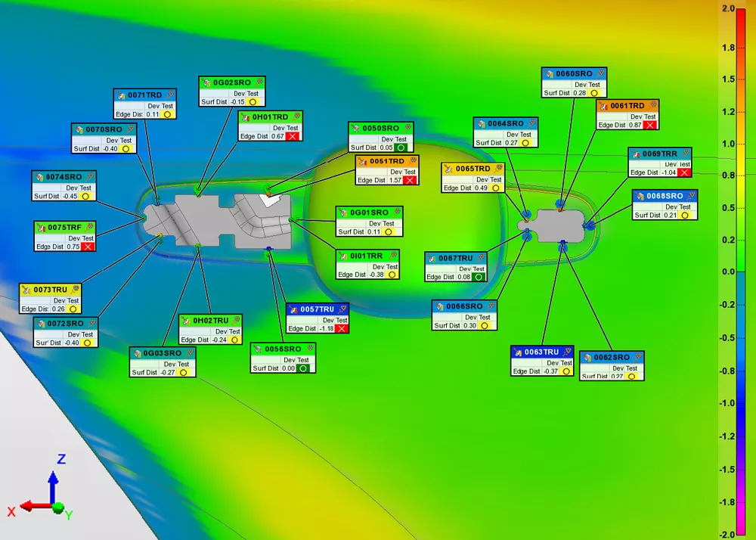Click the icon left of 0066SRO title
756x540 pixels.
(440, 306)
